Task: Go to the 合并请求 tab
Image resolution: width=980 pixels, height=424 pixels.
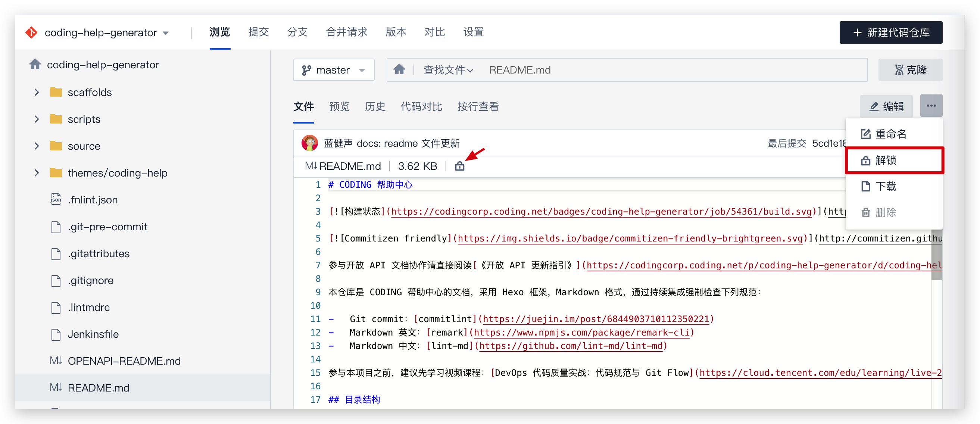Action: pyautogui.click(x=347, y=32)
